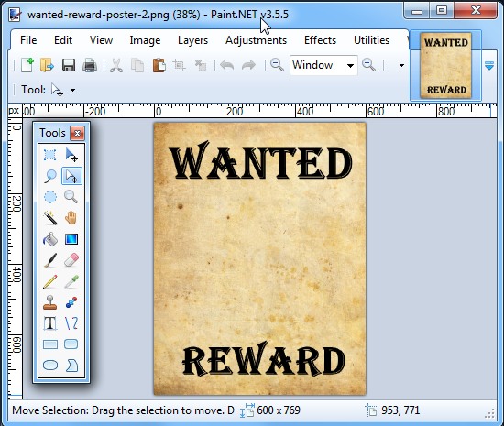Click the wanted poster thumbnail tab
The height and width of the screenshot is (426, 504).
446,65
